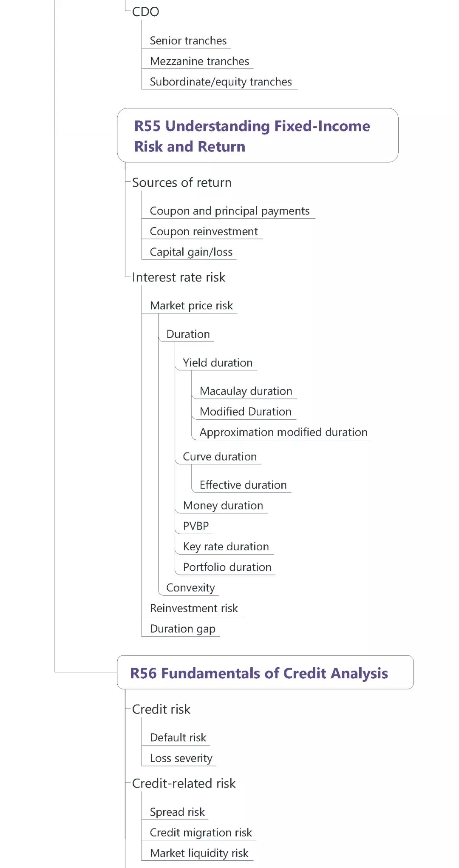Screen dimensions: 459x868
Task: Click the R56 Fundamentals of Credit Analysis box
Action: tap(264, 673)
